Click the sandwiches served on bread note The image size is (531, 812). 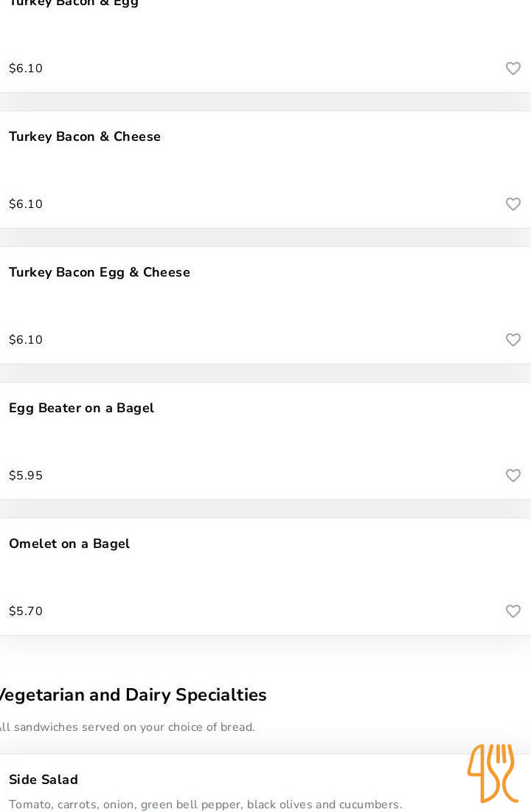pos(127,727)
